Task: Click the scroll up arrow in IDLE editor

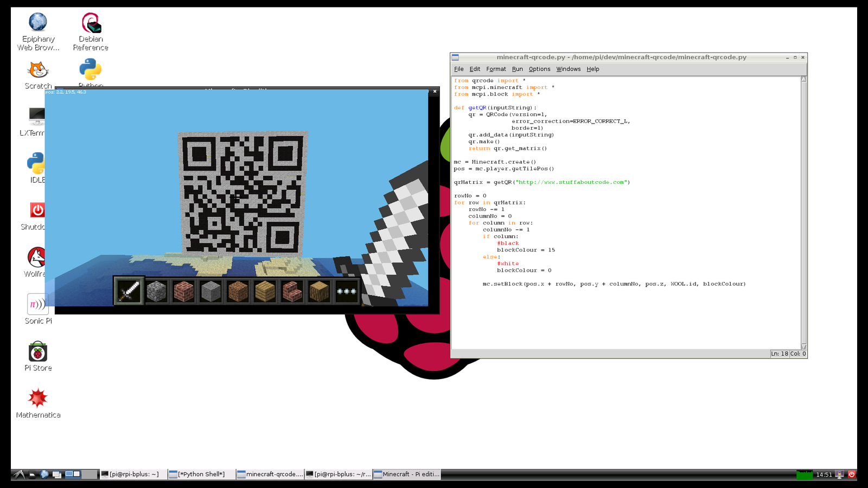Action: click(x=804, y=79)
